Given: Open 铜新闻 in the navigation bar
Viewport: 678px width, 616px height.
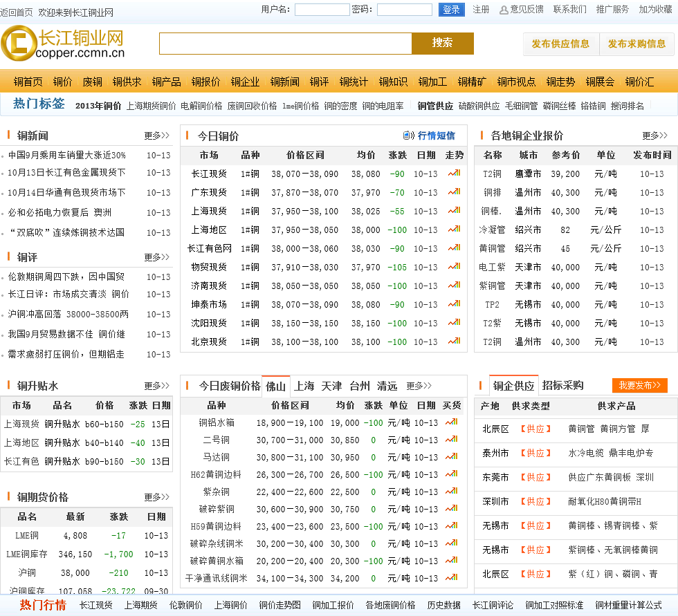Looking at the screenshot, I should coord(284,82).
